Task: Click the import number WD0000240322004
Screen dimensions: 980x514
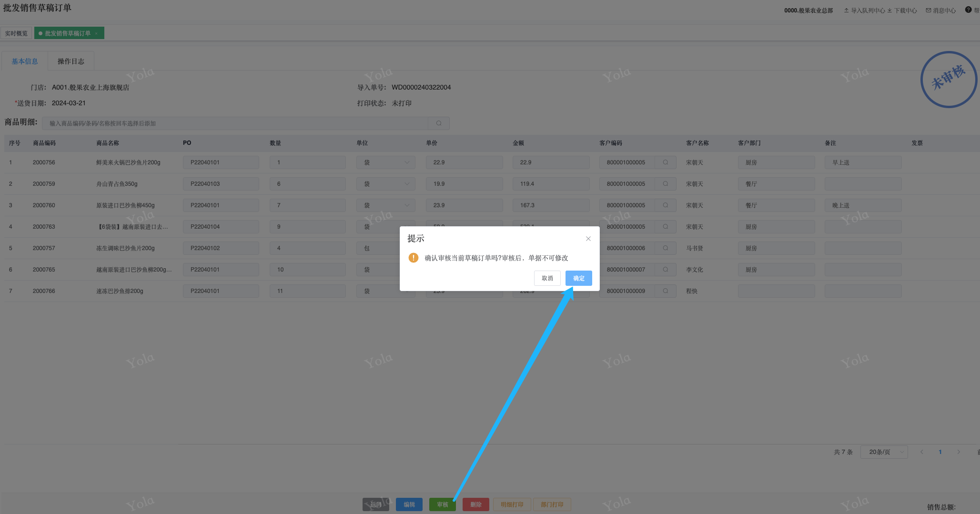Action: pyautogui.click(x=421, y=87)
